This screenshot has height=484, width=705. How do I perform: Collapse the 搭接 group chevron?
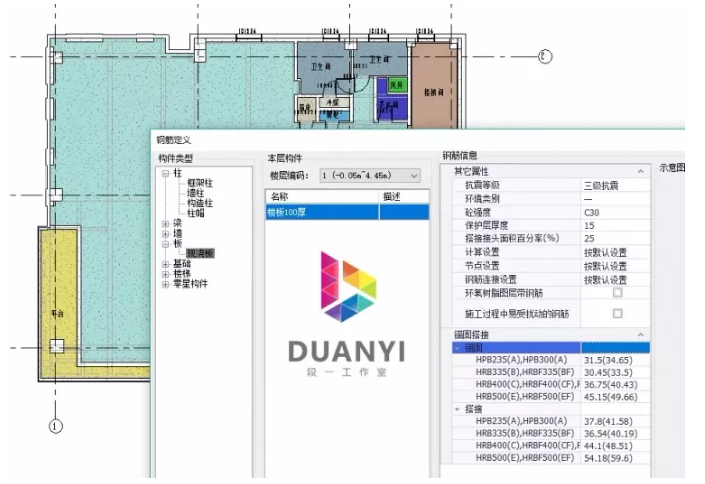[457, 409]
